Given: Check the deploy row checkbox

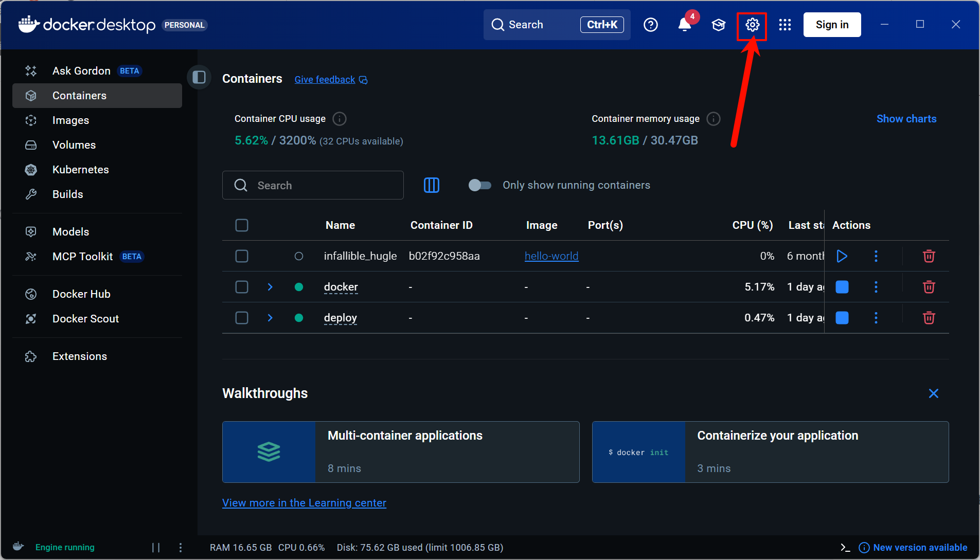Looking at the screenshot, I should coord(242,318).
